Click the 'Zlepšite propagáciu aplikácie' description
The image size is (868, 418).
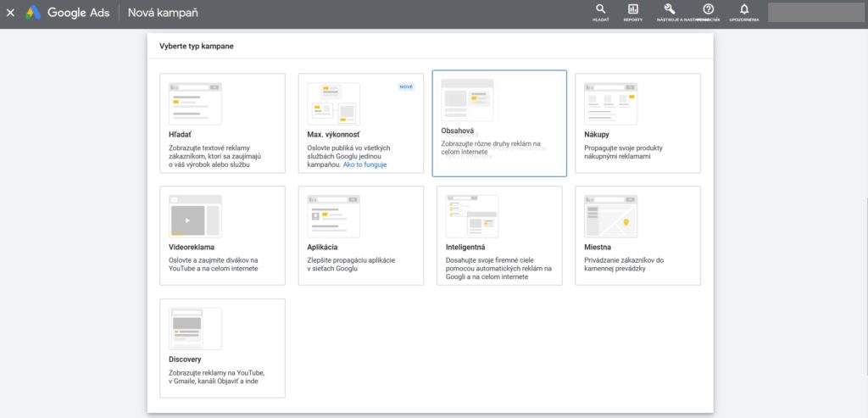(x=352, y=264)
